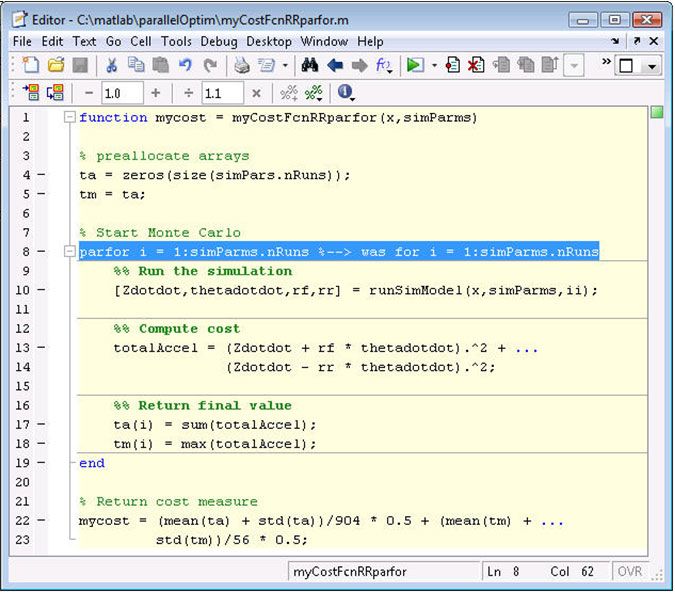Click the 1.1 multiply value field
The height and width of the screenshot is (594, 675).
click(221, 93)
